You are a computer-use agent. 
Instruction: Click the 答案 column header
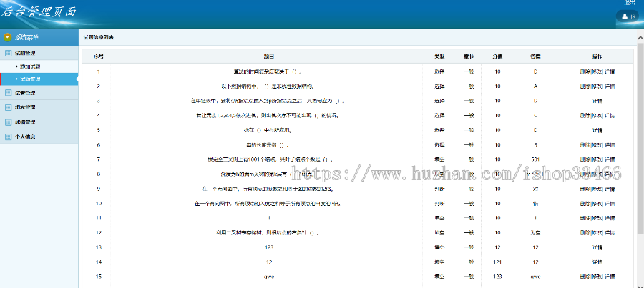535,56
